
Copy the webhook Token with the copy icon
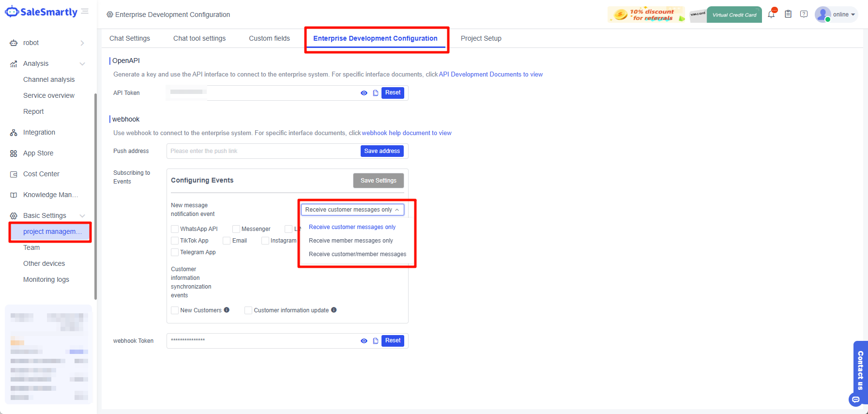tap(376, 341)
